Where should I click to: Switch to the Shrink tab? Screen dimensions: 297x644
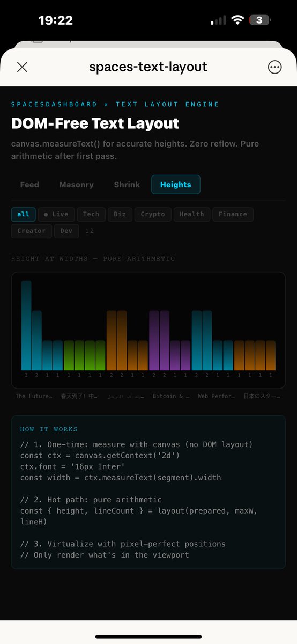tap(127, 185)
